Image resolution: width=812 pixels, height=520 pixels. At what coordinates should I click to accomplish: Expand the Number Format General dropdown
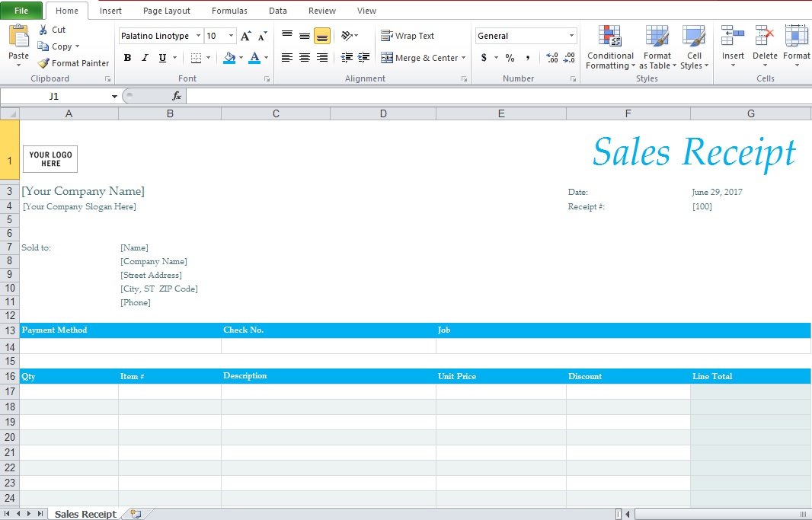pyautogui.click(x=572, y=36)
